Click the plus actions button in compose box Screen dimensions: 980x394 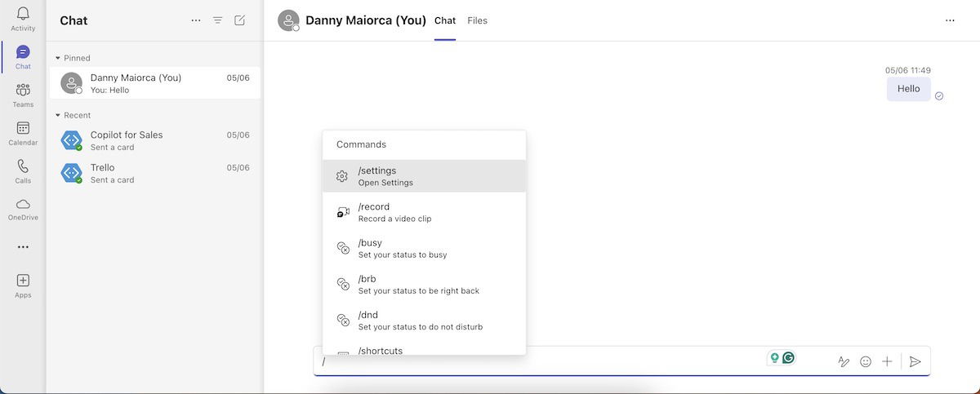pyautogui.click(x=887, y=361)
